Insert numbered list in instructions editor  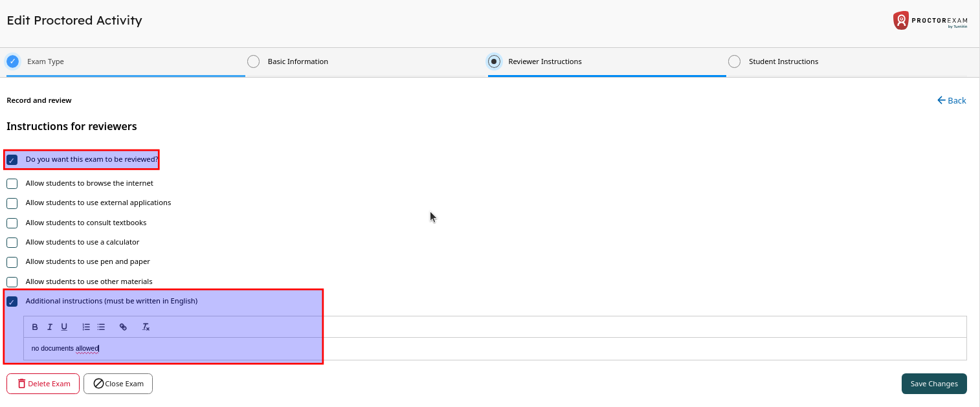point(86,327)
